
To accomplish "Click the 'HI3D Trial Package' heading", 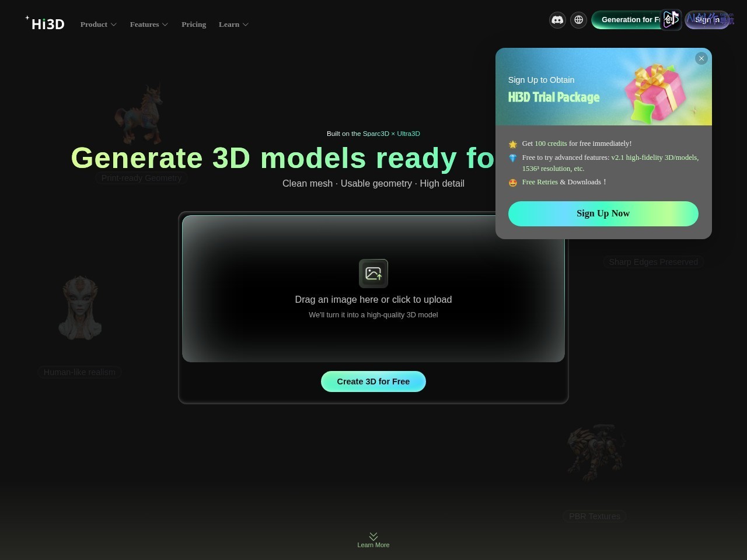I will pyautogui.click(x=554, y=97).
